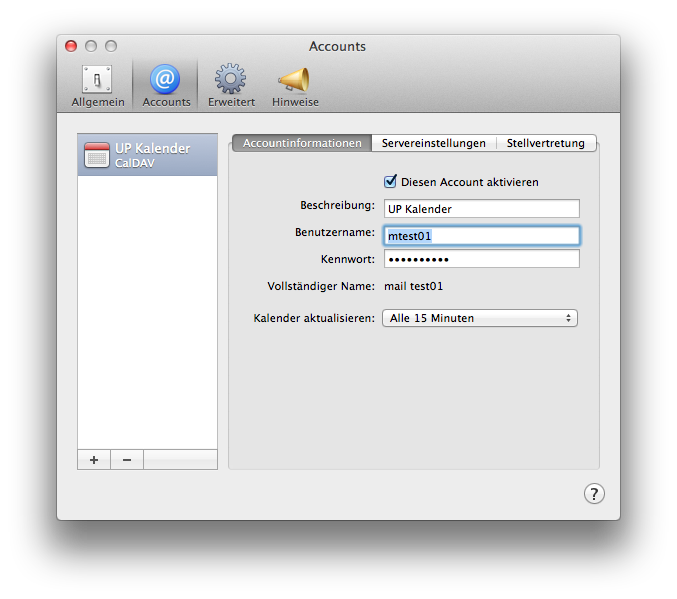Click the UP Kalender calendar icon

[97, 155]
